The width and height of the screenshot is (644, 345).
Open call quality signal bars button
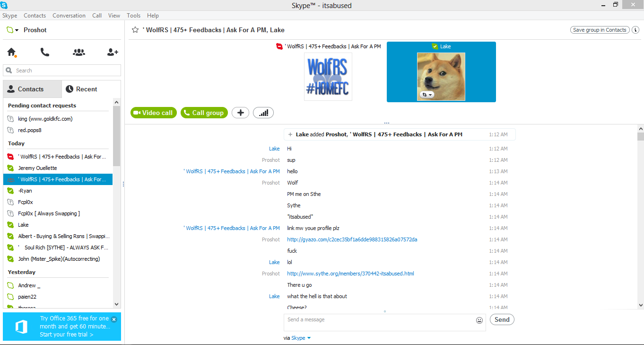[263, 113]
